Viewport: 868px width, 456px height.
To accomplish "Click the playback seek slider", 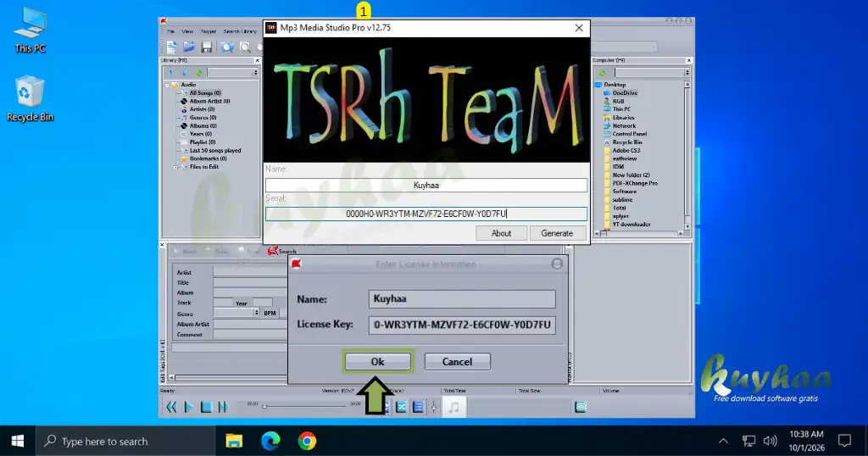I will tap(304, 406).
